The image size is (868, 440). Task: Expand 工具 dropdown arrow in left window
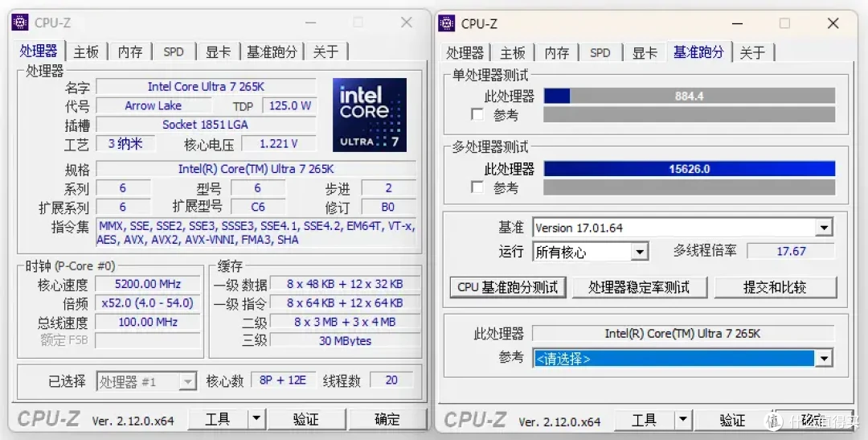256,420
